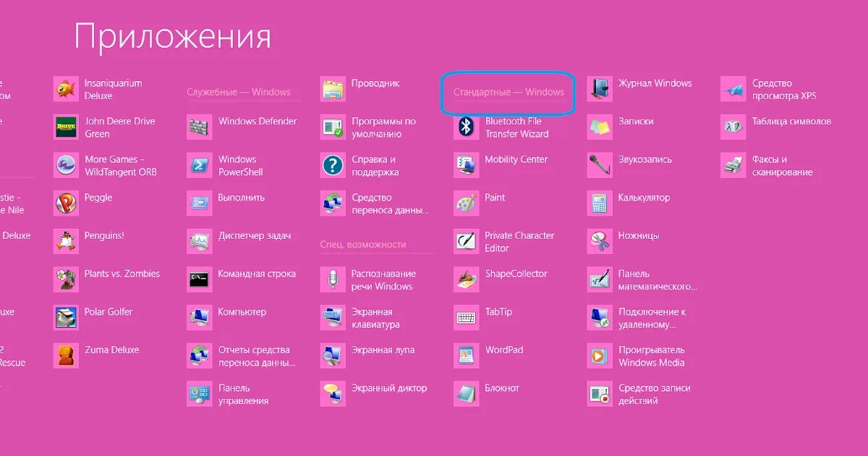
Task: Open the ShapeCollector icon
Action: point(467,280)
